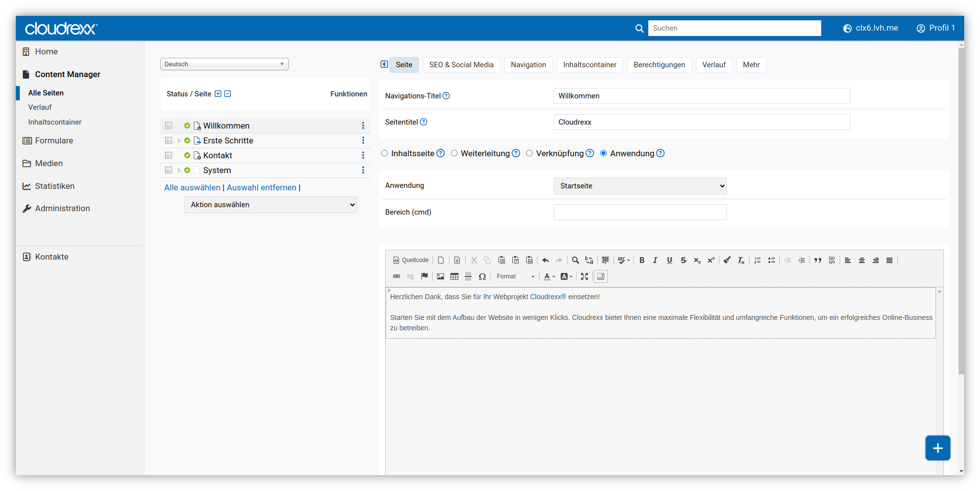Screen dimensions: 980x491
Task: Click Alle auswählen link
Action: click(x=192, y=188)
